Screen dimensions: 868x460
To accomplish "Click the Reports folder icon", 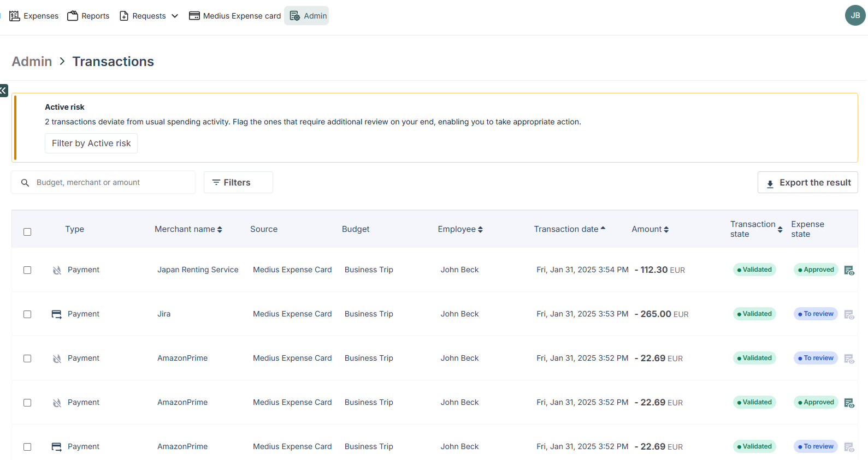I will (73, 16).
